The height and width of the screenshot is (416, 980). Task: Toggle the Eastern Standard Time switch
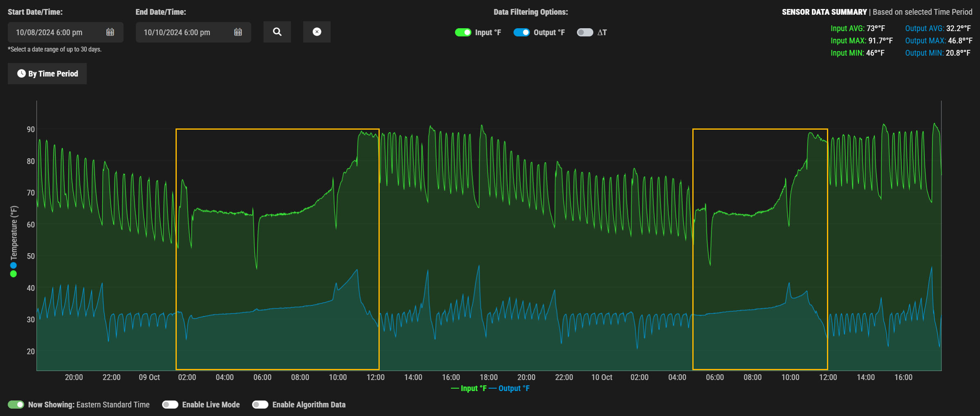click(16, 405)
